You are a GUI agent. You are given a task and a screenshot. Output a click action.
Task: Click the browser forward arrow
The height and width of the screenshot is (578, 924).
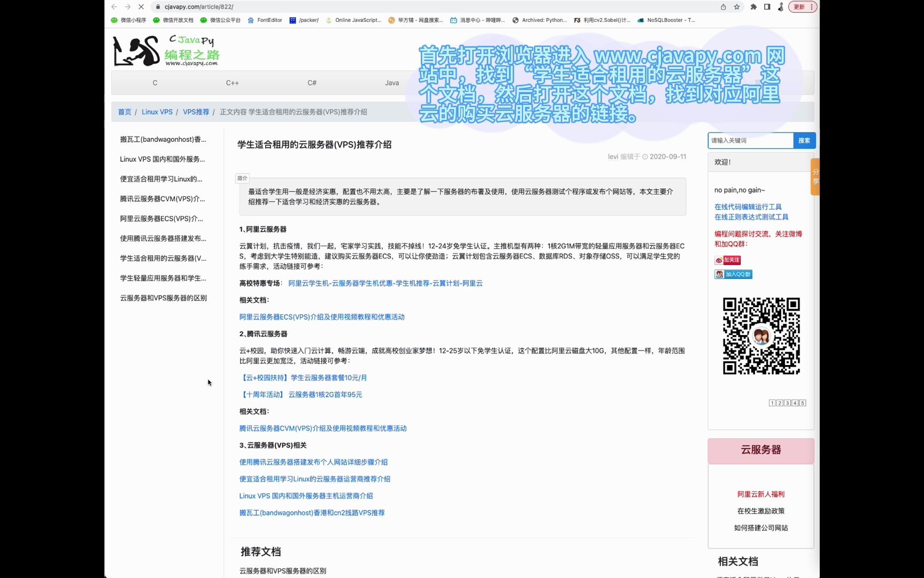[x=127, y=7]
